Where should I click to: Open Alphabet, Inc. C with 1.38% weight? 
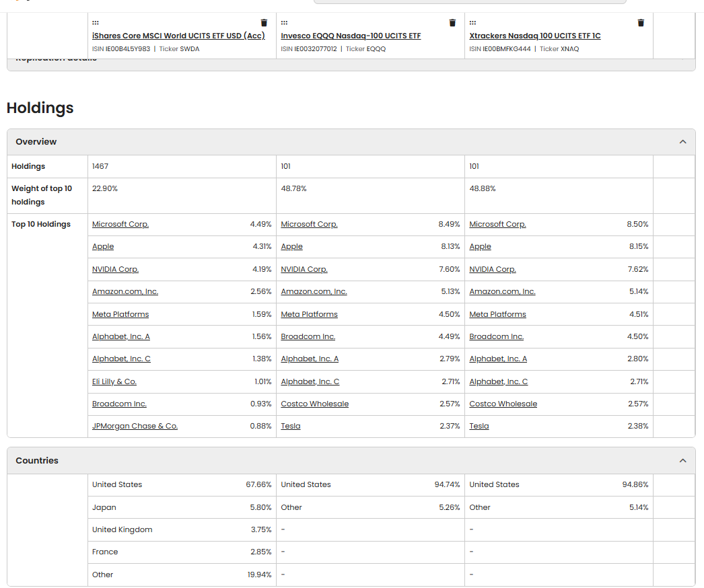(121, 359)
